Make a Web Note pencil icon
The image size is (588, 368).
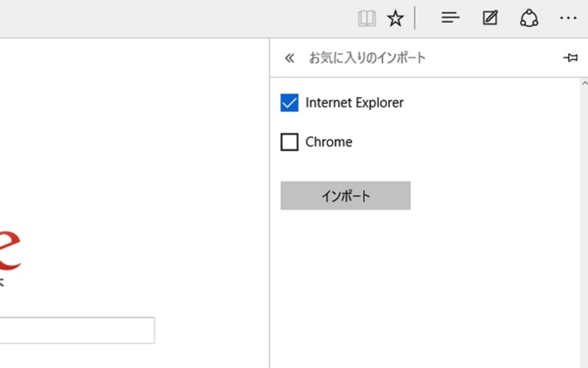(490, 18)
